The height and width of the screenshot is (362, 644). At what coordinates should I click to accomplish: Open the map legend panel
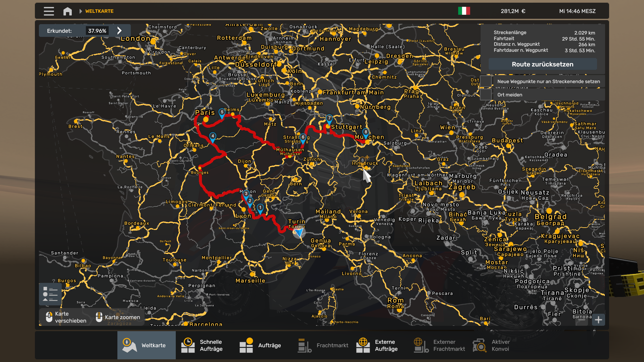click(50, 294)
